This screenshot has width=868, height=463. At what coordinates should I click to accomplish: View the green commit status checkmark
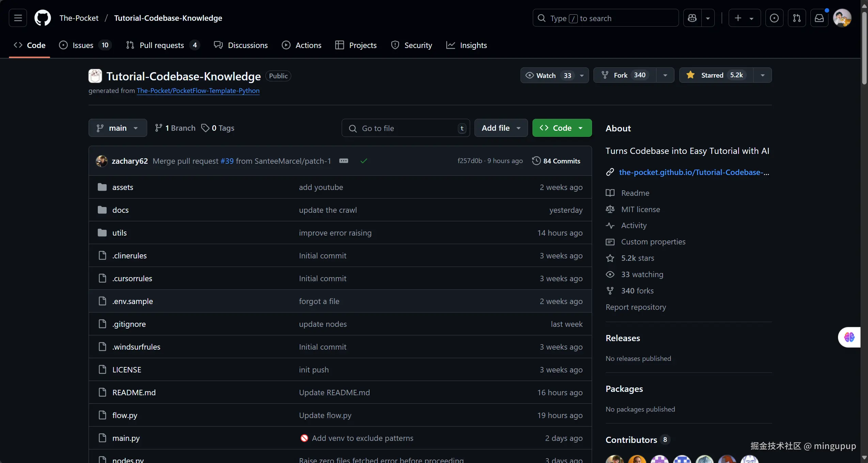point(363,161)
